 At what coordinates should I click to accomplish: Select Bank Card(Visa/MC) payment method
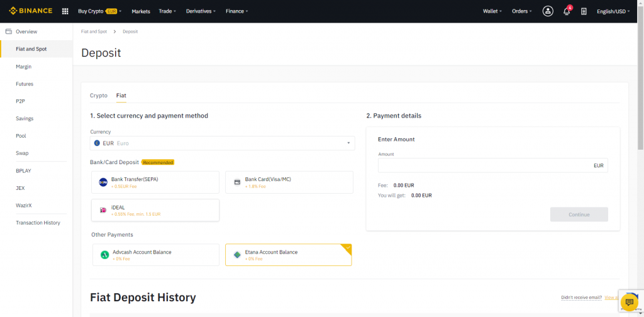289,182
